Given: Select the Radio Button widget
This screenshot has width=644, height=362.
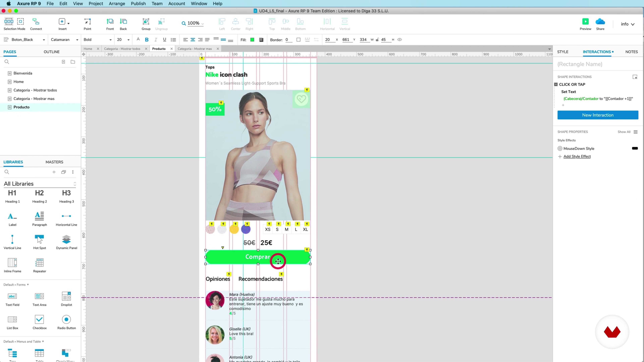Looking at the screenshot, I should click(67, 322).
